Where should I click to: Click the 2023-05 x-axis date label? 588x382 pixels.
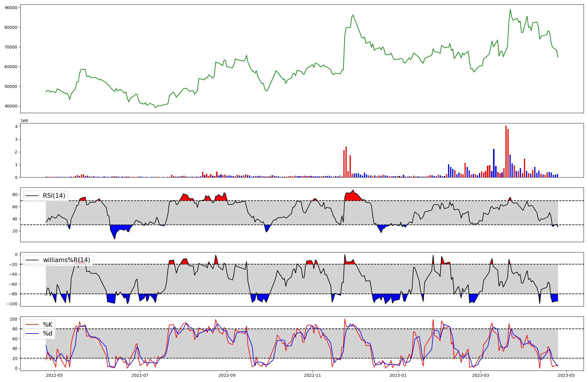pyautogui.click(x=566, y=375)
